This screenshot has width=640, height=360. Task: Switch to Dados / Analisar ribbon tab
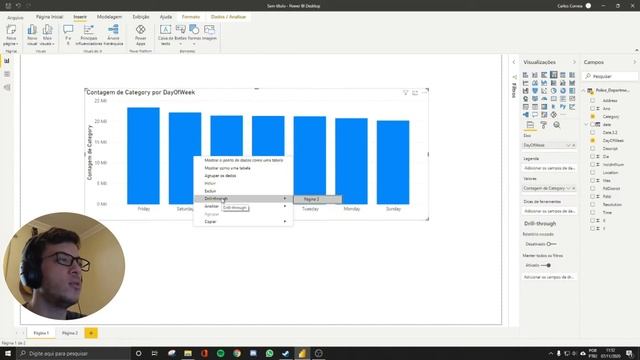228,17
